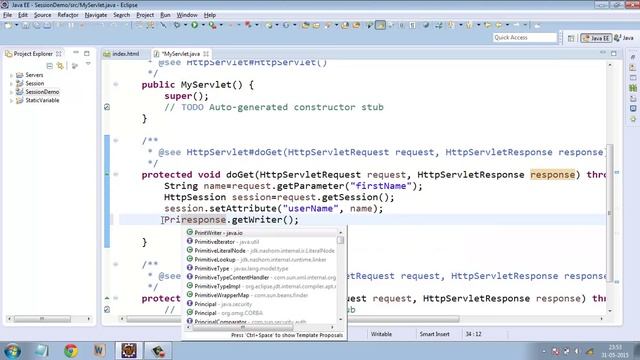The height and width of the screenshot is (360, 640).
Task: Collapse the MyServlet constructor fold marker
Action: (x=116, y=84)
